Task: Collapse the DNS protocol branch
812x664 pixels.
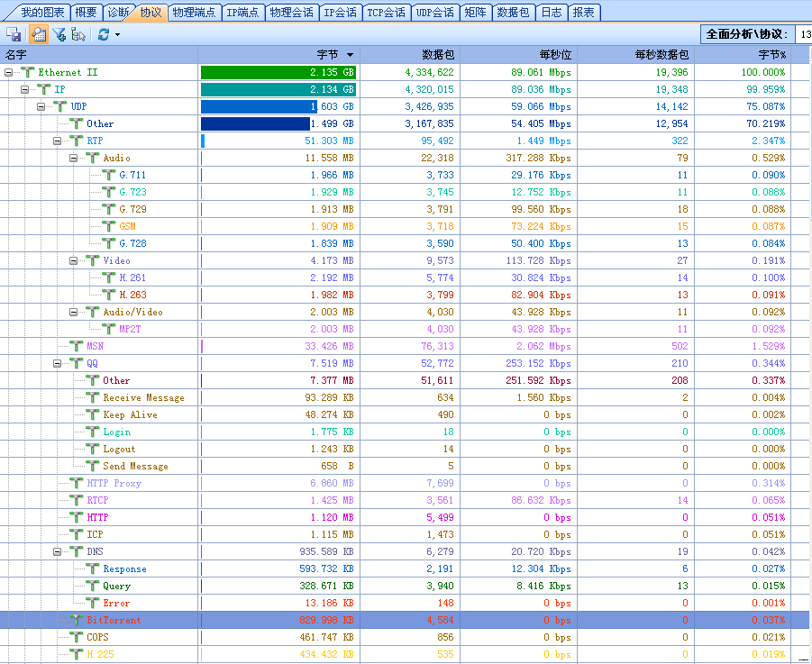Action: tap(58, 551)
